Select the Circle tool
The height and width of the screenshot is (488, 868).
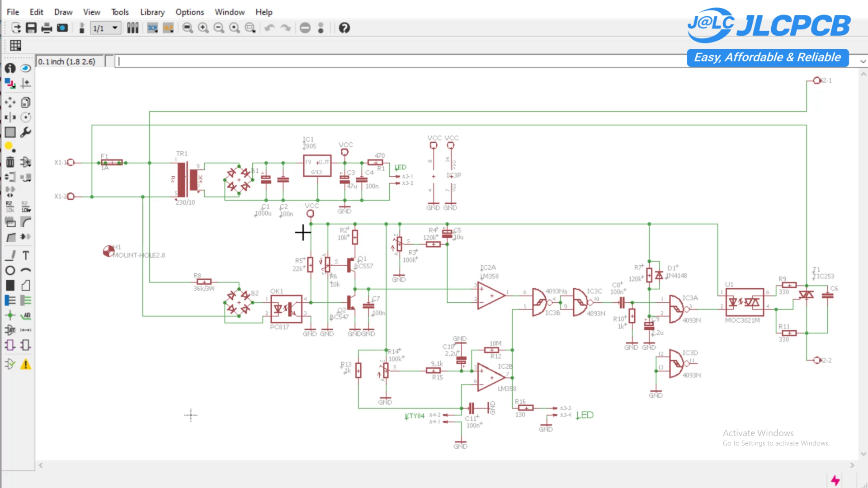click(10, 271)
